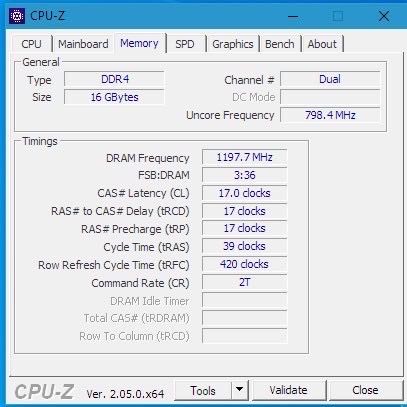Open the Bench tab
The width and height of the screenshot is (407, 407).
[280, 44]
